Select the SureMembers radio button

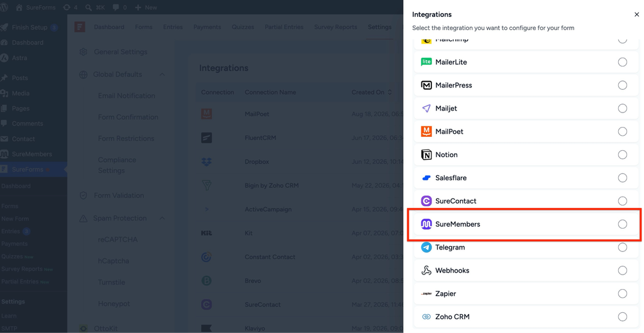622,224
